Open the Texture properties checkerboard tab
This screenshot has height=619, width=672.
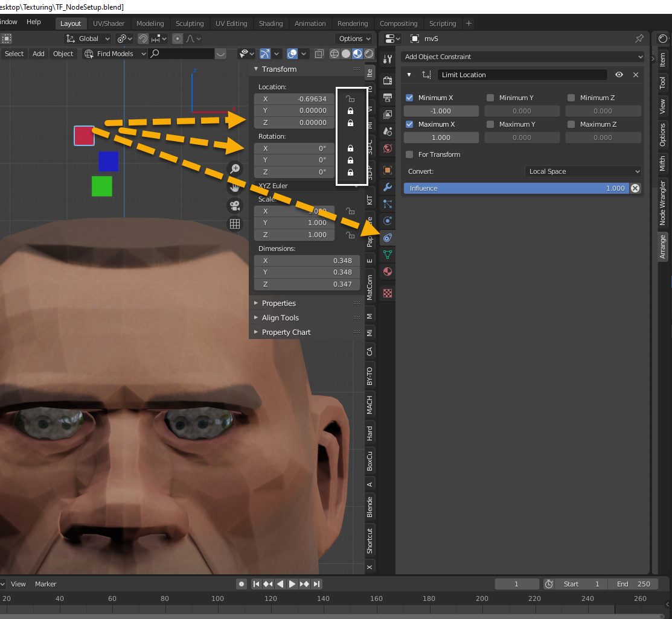[388, 293]
